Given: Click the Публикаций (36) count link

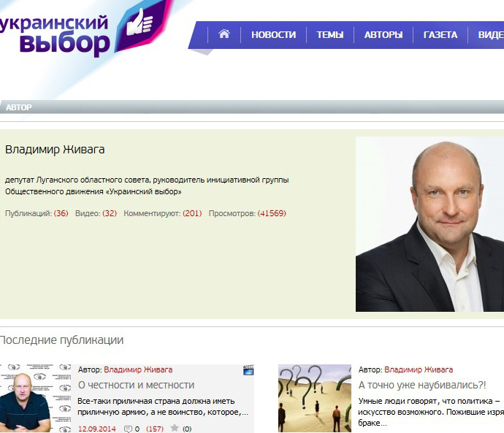Looking at the screenshot, I should 61,213.
